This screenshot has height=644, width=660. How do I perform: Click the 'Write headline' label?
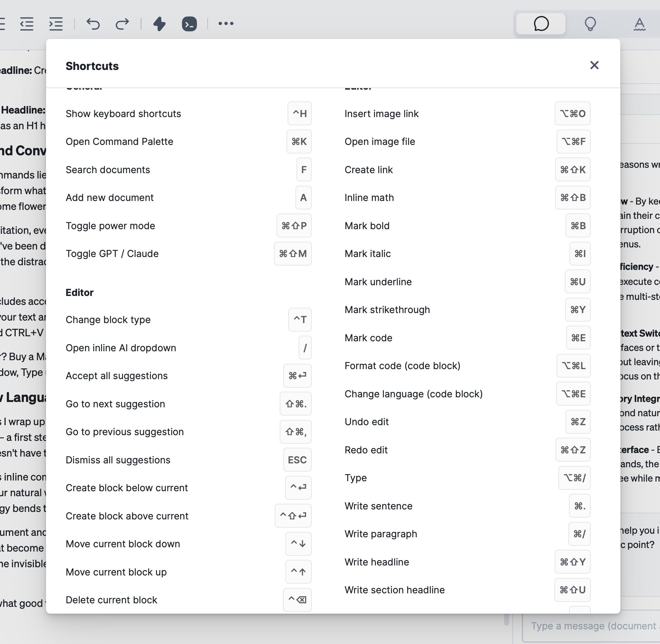(x=377, y=562)
